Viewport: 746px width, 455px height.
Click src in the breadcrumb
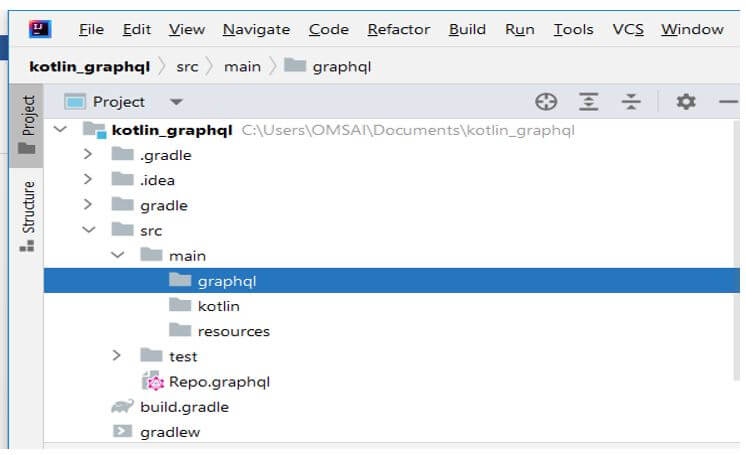(x=187, y=66)
